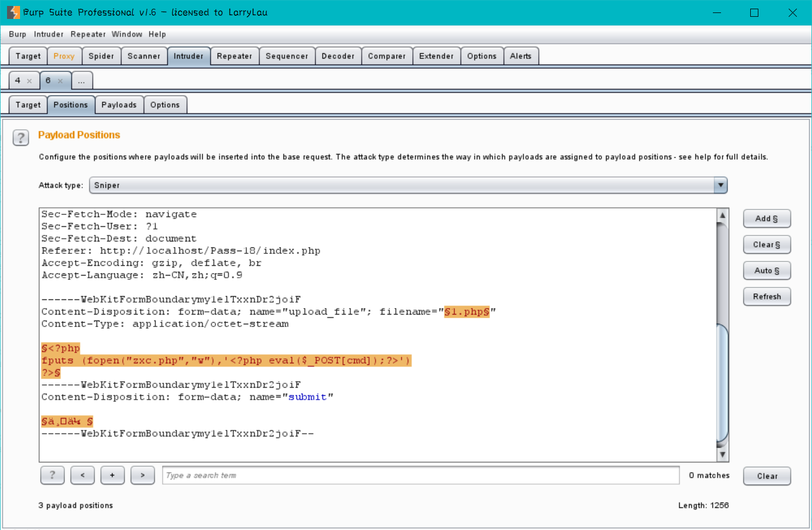Image resolution: width=812 pixels, height=530 pixels.
Task: Click the request editor scrollbar up arrow
Action: [723, 215]
